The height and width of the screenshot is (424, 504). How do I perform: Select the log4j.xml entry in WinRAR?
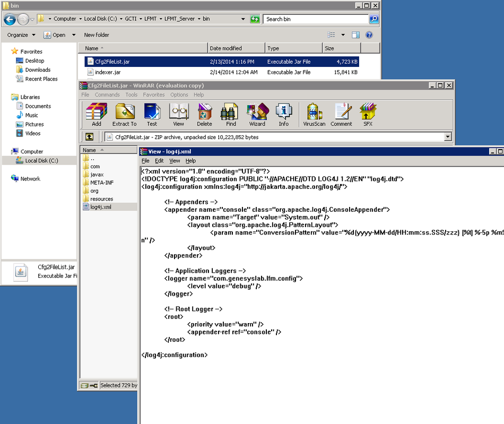click(x=101, y=207)
